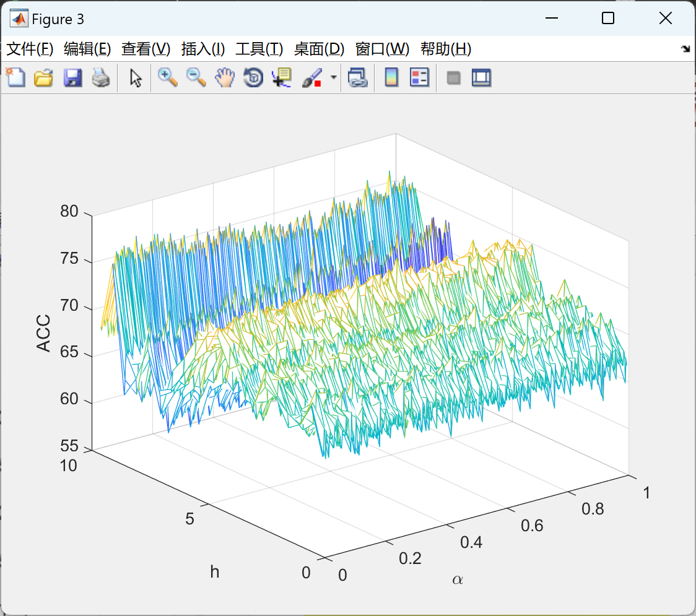Expand the brush color dropdown arrow
The height and width of the screenshot is (616, 696).
pyautogui.click(x=333, y=77)
